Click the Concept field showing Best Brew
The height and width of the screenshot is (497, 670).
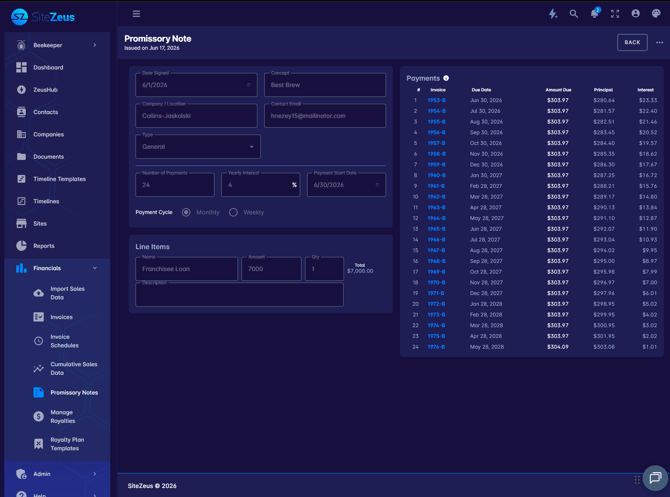[325, 85]
